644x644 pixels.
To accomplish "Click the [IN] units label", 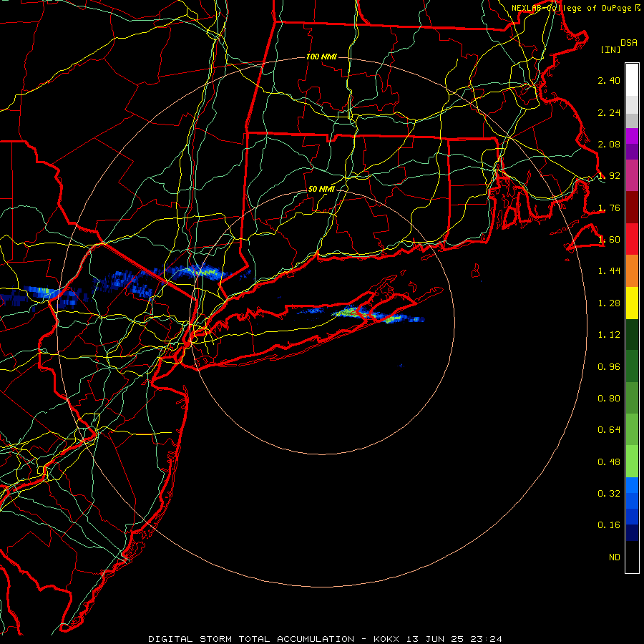I will tap(610, 49).
